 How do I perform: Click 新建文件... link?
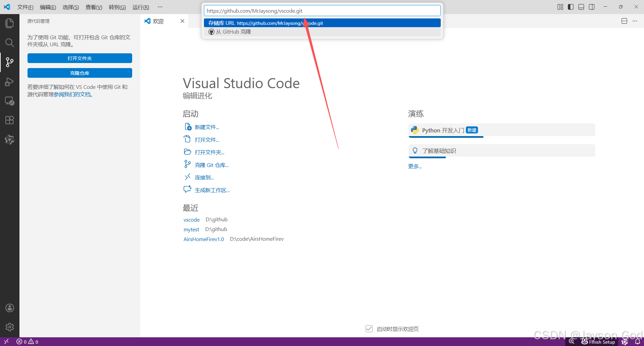(x=207, y=127)
